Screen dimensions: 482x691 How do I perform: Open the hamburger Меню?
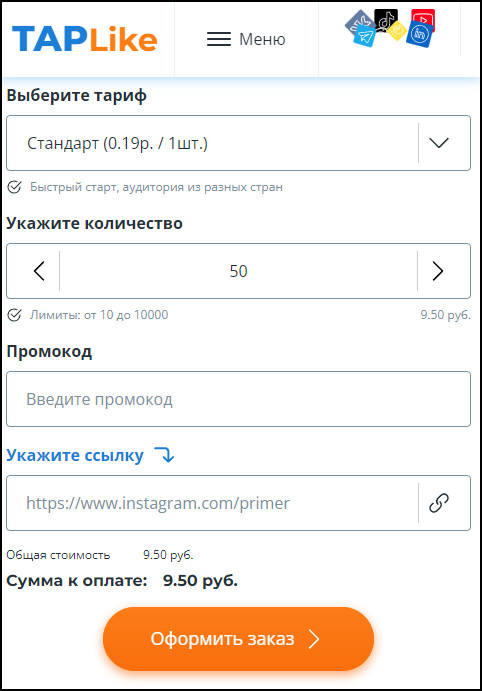click(246, 39)
